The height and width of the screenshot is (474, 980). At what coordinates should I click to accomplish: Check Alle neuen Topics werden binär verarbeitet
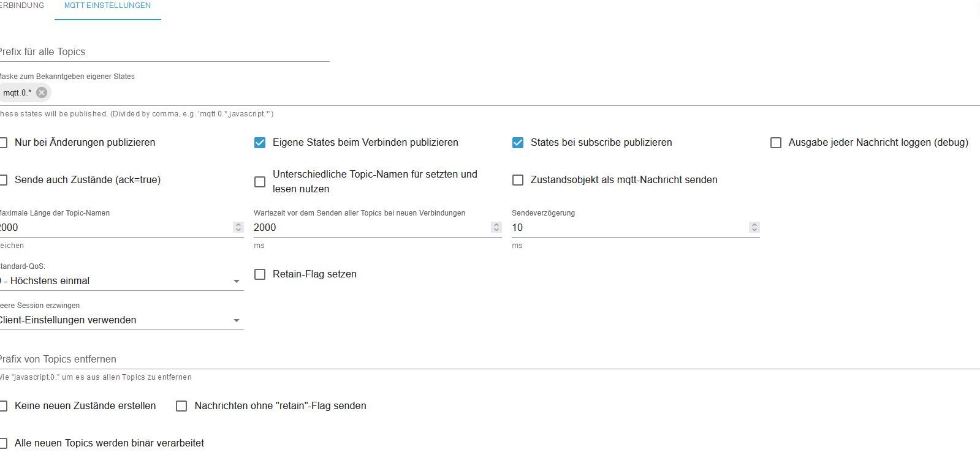(4, 443)
